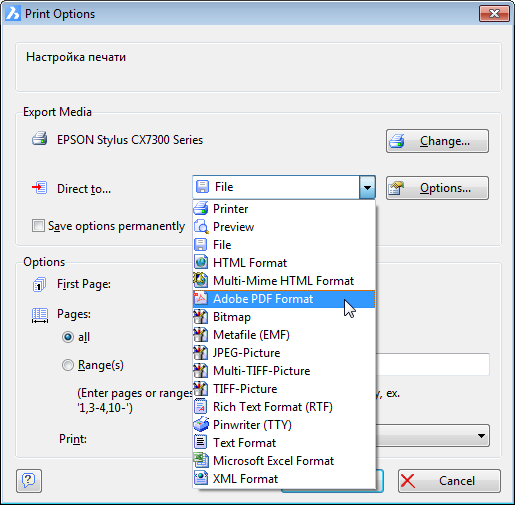
Task: Click the Rich Text Format document icon
Action: point(201,406)
